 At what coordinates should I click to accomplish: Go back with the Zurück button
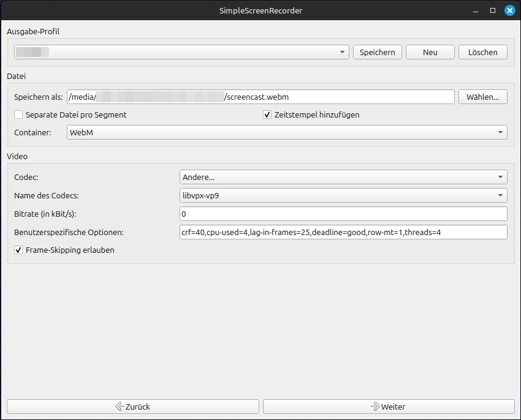(x=133, y=407)
